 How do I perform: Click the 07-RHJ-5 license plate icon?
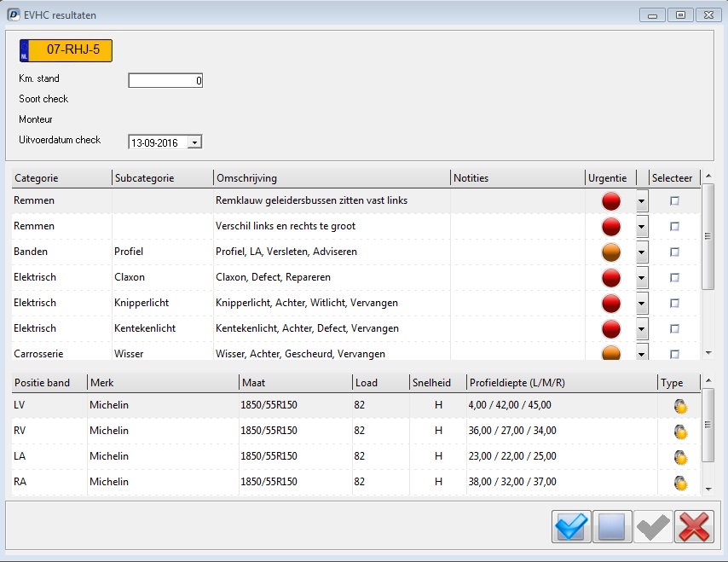pyautogui.click(x=66, y=50)
